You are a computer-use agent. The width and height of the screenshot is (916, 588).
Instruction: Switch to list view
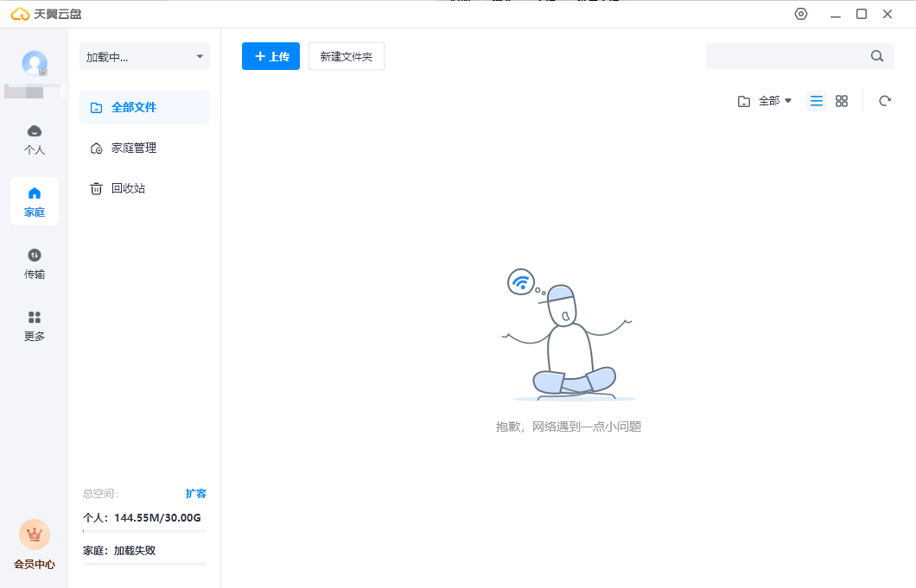(816, 101)
